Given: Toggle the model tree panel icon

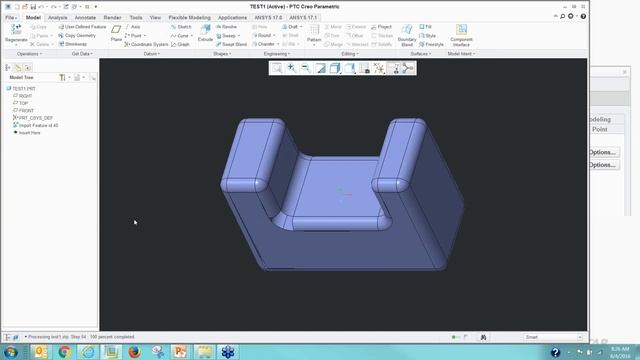Looking at the screenshot, I should 8,68.
